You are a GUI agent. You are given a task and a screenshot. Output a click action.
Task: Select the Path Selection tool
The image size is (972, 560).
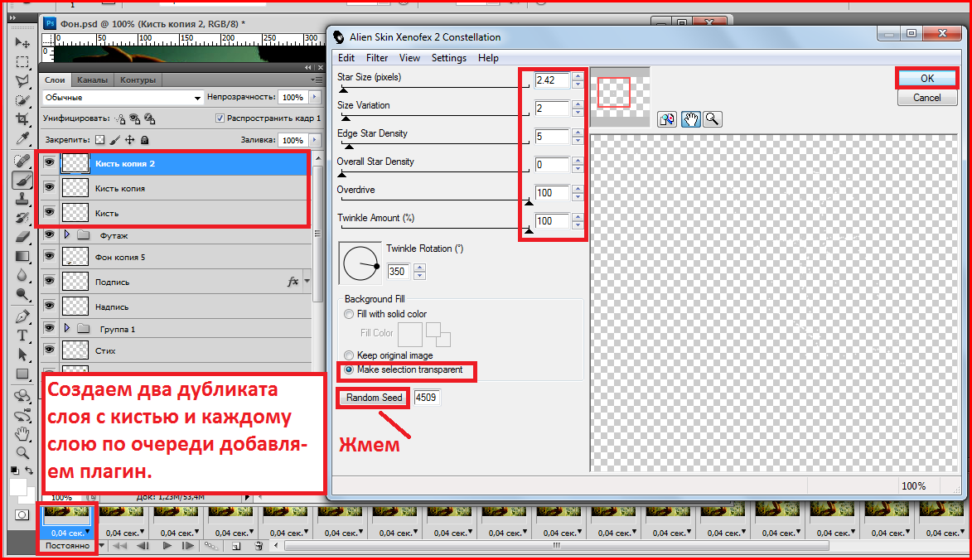tap(22, 355)
